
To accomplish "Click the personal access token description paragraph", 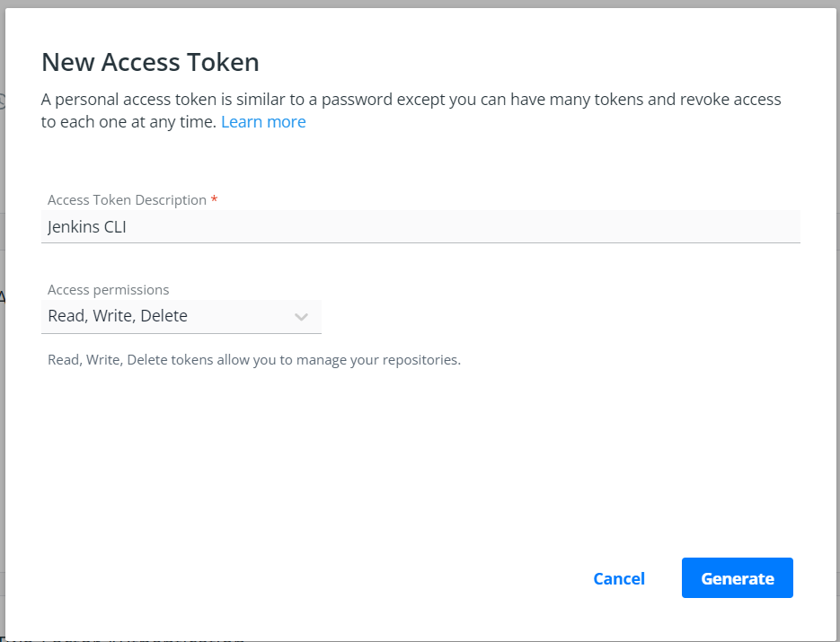I will (x=411, y=110).
